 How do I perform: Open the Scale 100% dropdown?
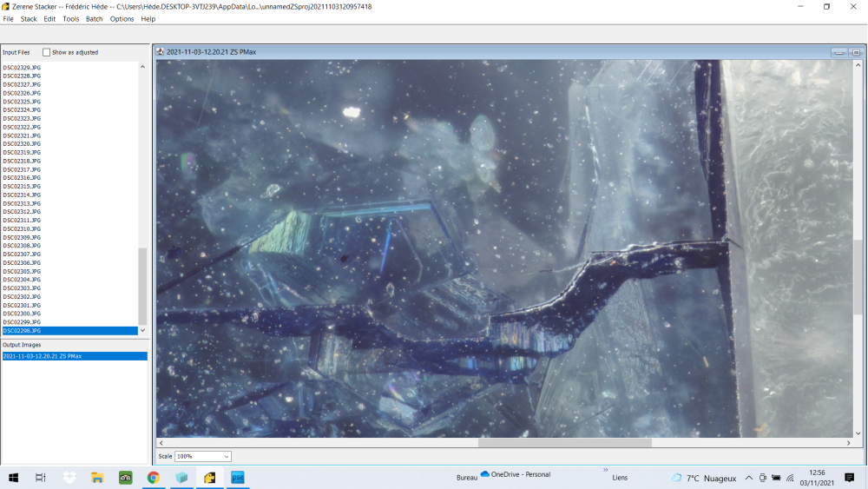tap(203, 456)
